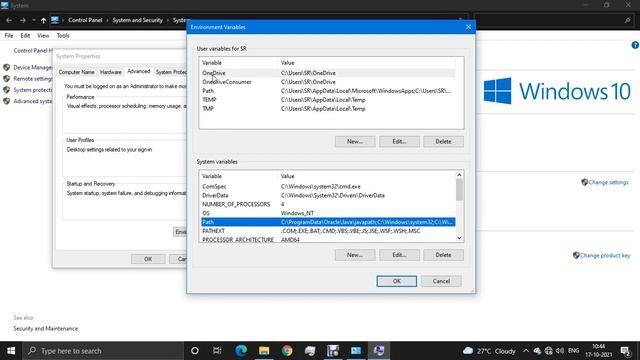Open the Windows Start menu
Image resolution: width=640 pixels, height=360 pixels.
(11, 351)
